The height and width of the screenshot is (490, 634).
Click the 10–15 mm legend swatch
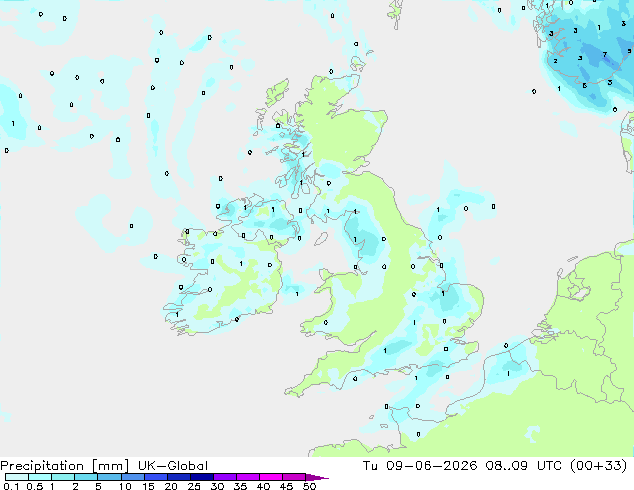coord(132,477)
